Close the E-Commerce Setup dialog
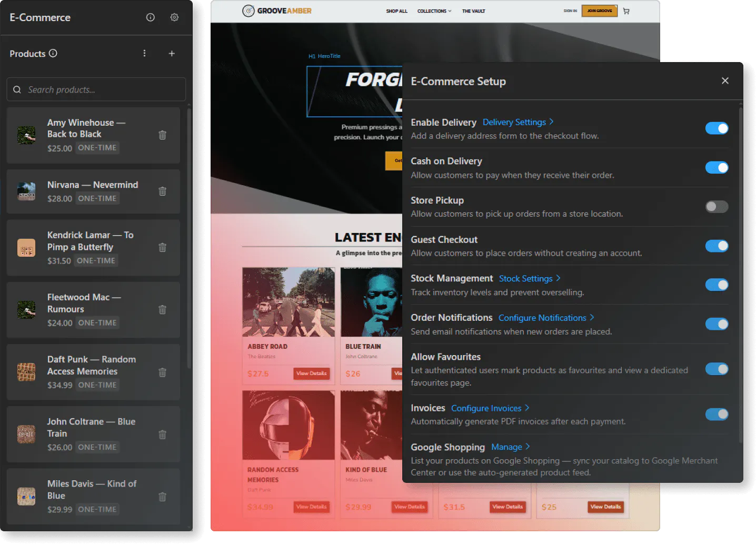The width and height of the screenshot is (756, 546). (x=725, y=80)
